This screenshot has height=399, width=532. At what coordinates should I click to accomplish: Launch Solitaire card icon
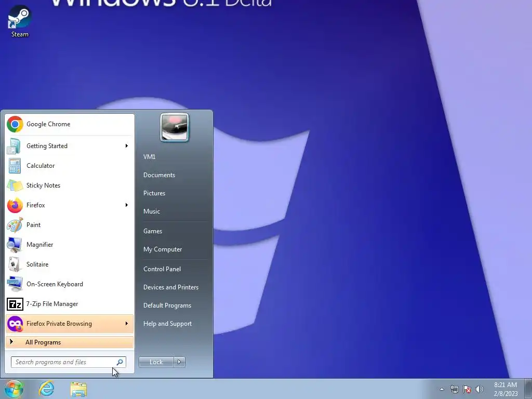tap(15, 264)
